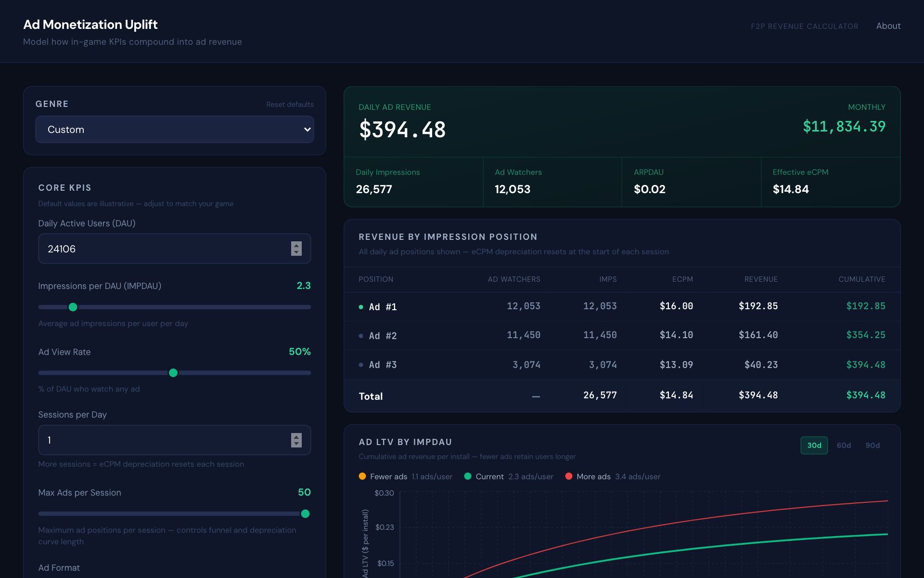Click the $14.10 eCPM cell for Ad #2
Image resolution: width=924 pixels, height=578 pixels.
click(x=676, y=335)
